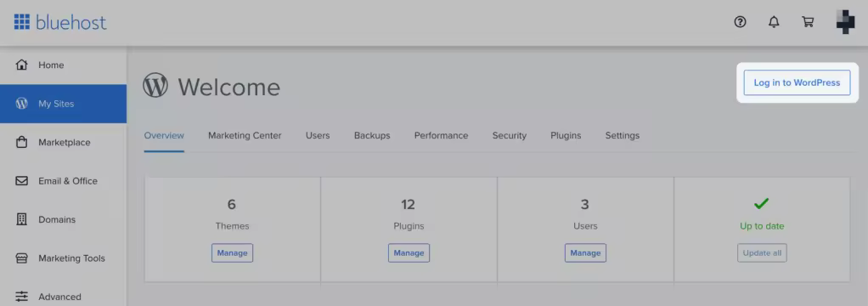The width and height of the screenshot is (868, 306).
Task: Click the Marketplace bag icon
Action: coord(21,143)
